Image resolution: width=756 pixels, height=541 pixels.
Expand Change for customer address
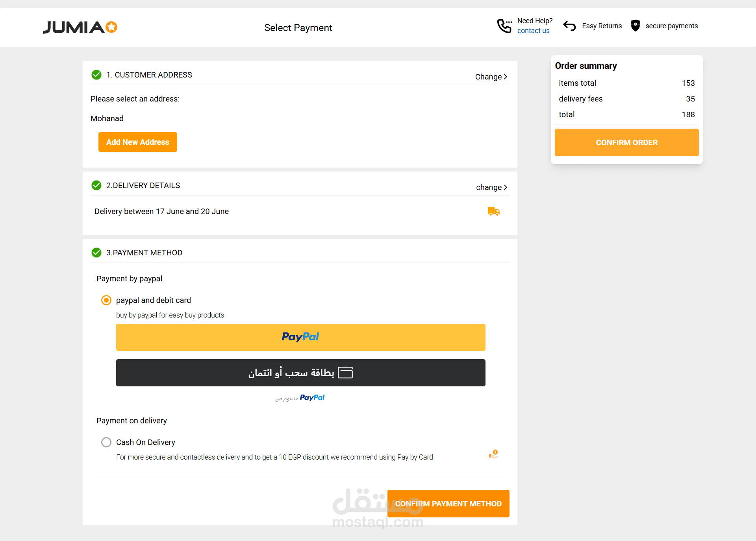click(491, 77)
